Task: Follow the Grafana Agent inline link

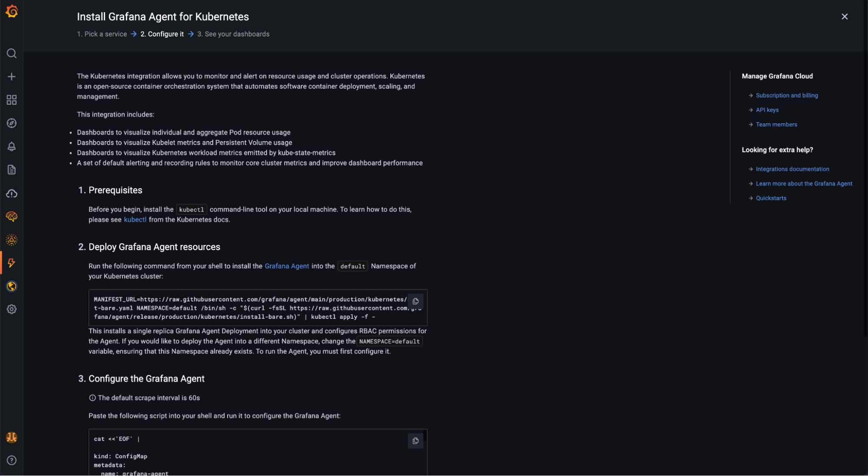Action: [x=287, y=266]
